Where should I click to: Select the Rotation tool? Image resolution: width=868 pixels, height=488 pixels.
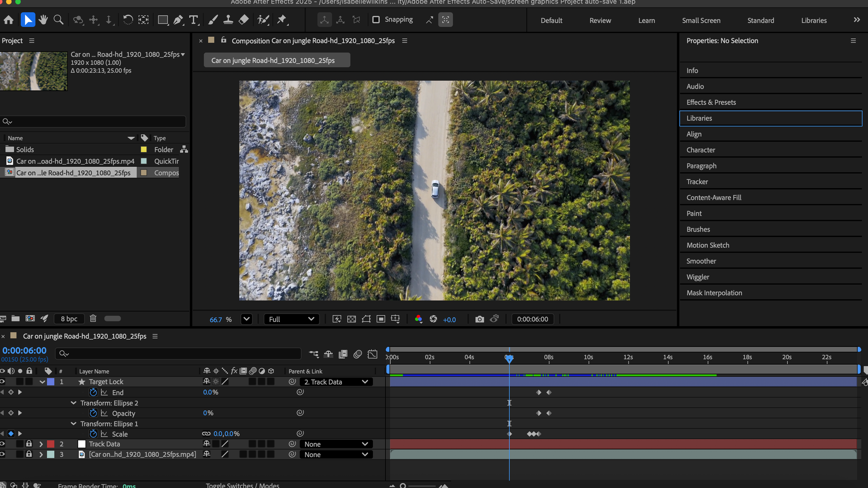point(128,20)
